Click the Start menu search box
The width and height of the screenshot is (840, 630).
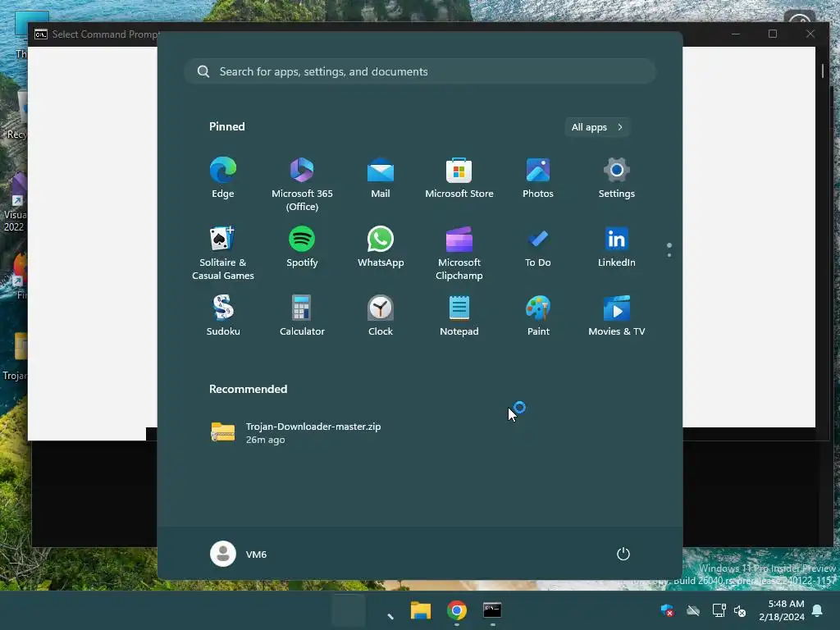click(420, 71)
